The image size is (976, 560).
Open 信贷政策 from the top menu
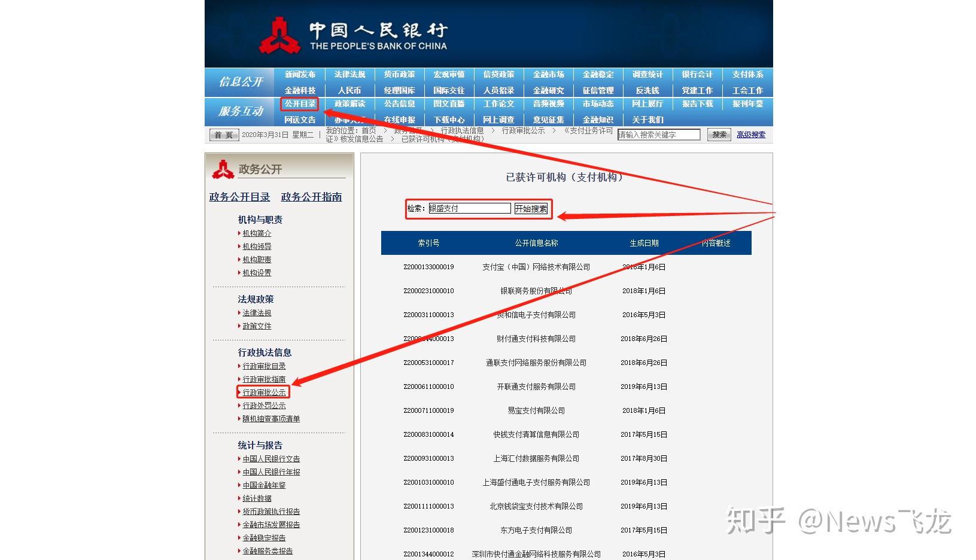(498, 74)
